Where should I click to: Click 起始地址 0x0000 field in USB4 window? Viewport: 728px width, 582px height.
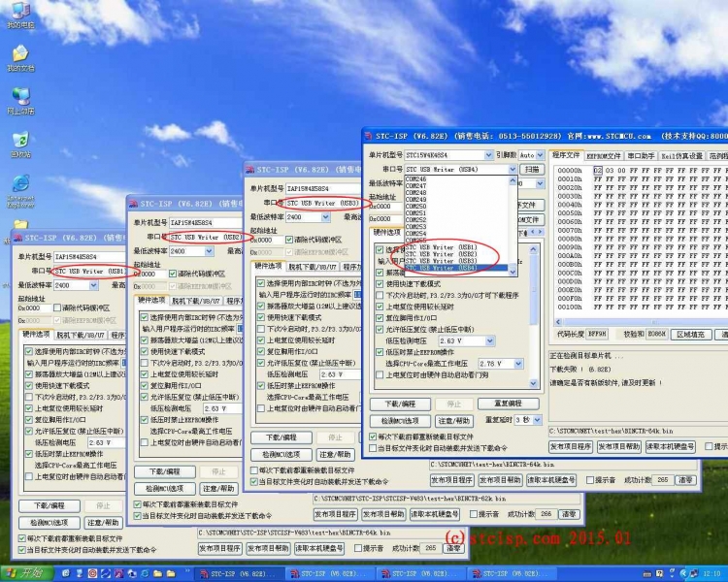385,206
